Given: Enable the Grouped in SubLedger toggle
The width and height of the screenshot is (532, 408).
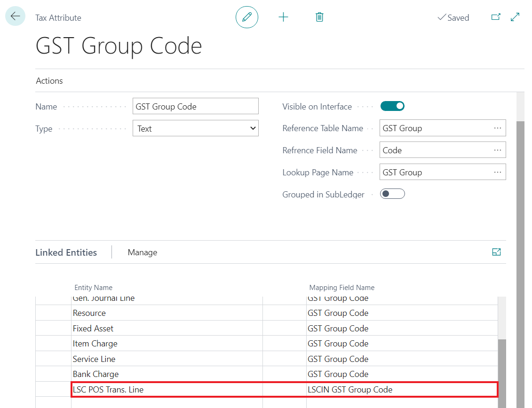Looking at the screenshot, I should (x=392, y=194).
